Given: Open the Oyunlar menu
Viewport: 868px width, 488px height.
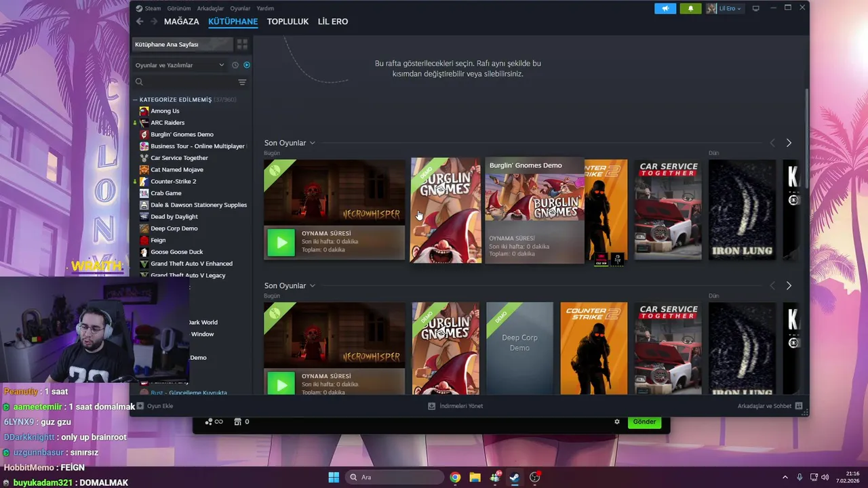Looking at the screenshot, I should pos(240,8).
